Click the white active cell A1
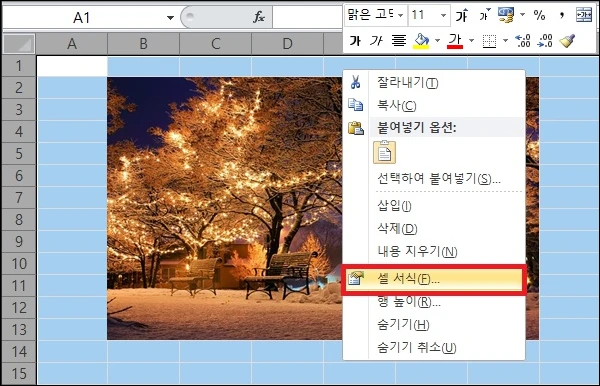Image resolution: width=600 pixels, height=386 pixels. 72,66
